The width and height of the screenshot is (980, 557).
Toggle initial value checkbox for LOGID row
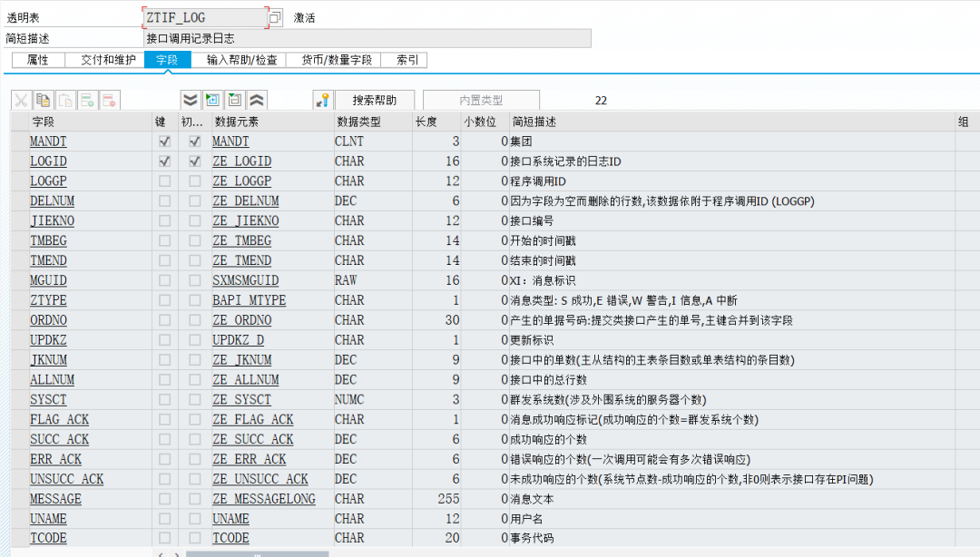click(x=195, y=161)
